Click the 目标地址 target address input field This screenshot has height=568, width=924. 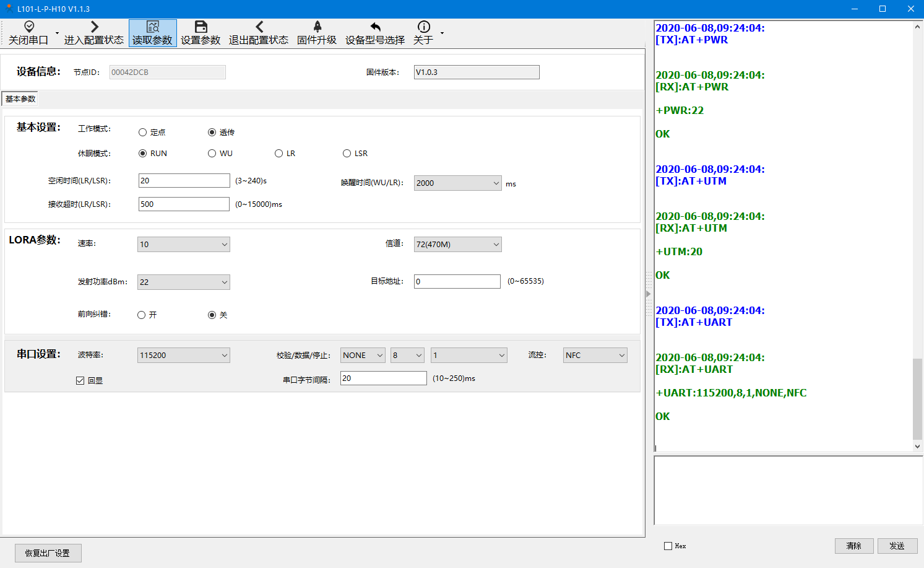[x=457, y=282]
